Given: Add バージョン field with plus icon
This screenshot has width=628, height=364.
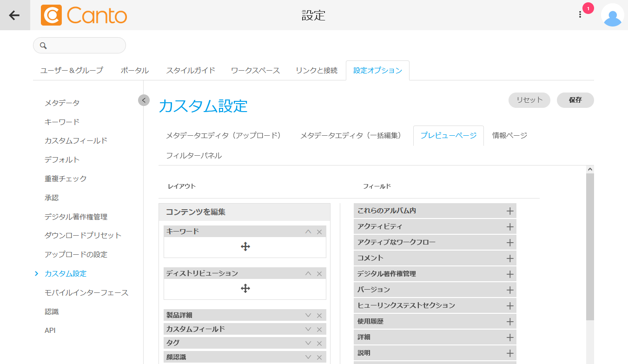Looking at the screenshot, I should (509, 290).
